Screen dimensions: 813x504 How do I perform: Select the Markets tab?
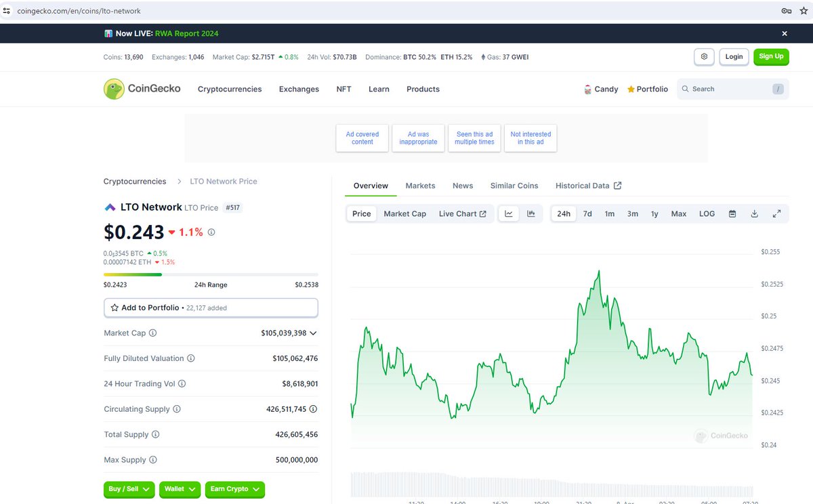click(x=420, y=186)
